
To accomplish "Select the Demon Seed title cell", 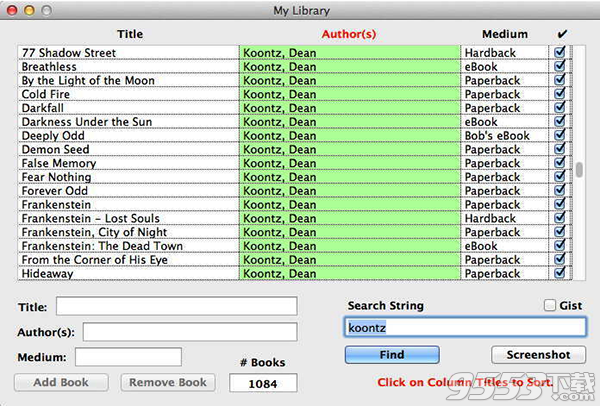I will (129, 149).
